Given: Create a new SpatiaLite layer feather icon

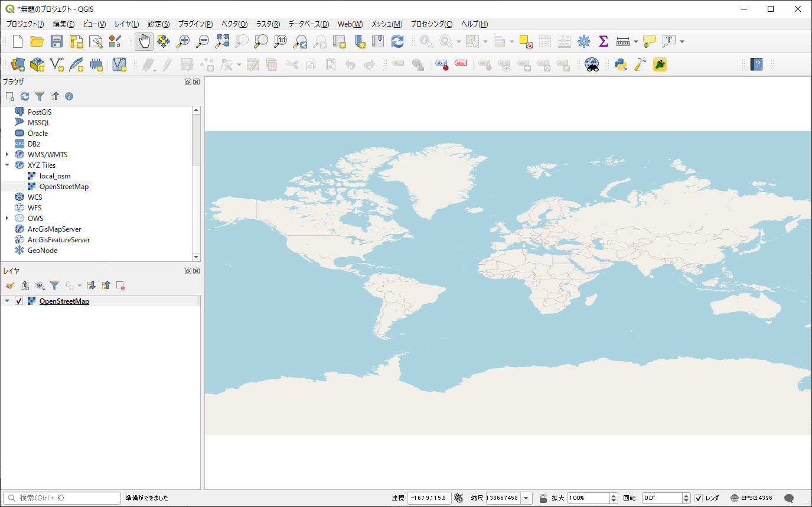Looking at the screenshot, I should tap(76, 64).
